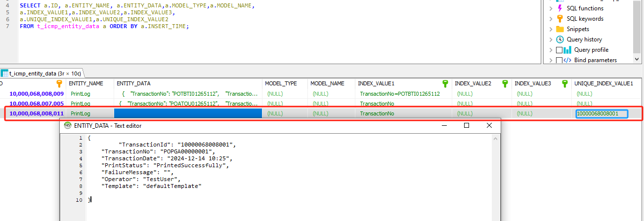Click the primary key icon in ID column header
The height and width of the screenshot is (221, 644).
click(60, 84)
